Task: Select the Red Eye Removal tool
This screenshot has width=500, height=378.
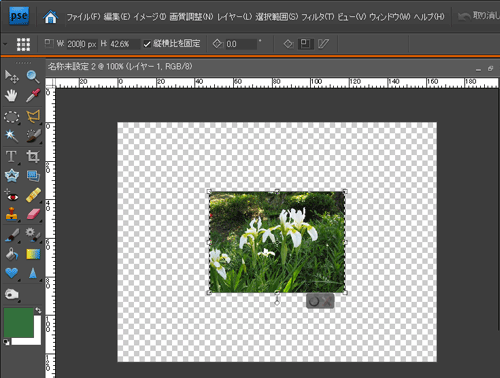Action: (x=12, y=196)
